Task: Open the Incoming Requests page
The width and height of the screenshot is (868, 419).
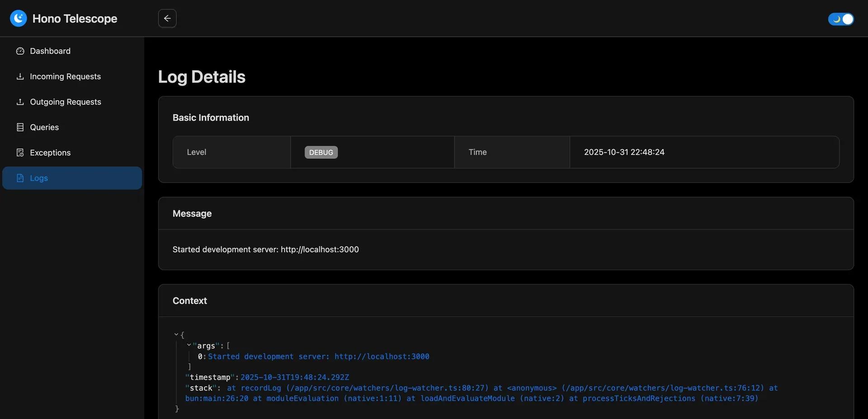Action: [65, 76]
